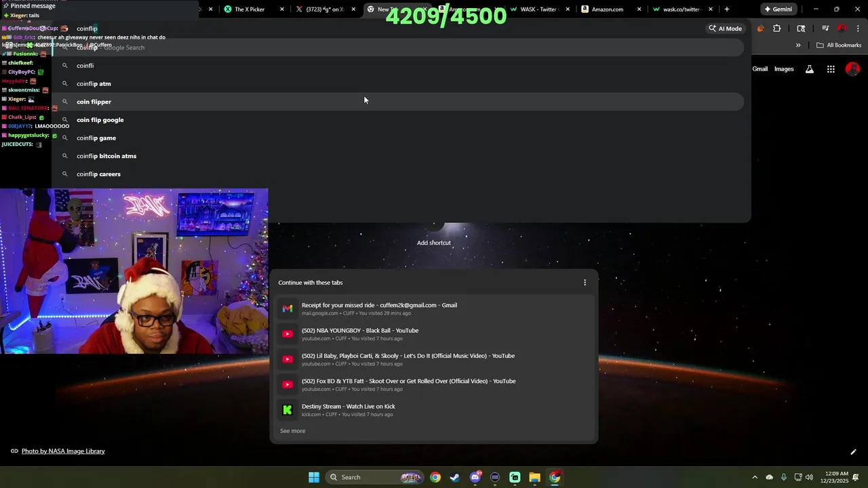Close The X Picker tab
Screen dimensions: 868x488
click(282, 9)
